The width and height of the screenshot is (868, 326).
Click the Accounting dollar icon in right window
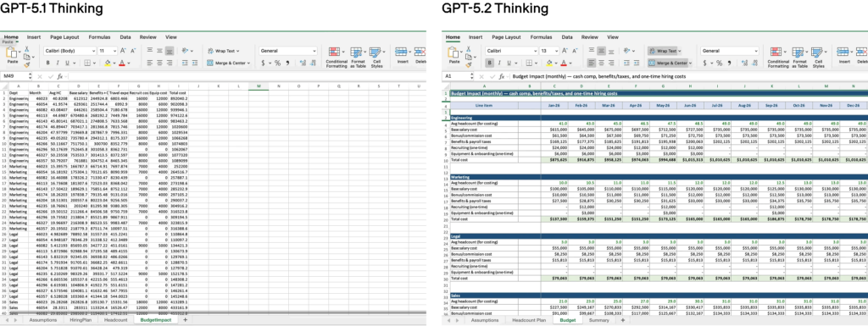click(704, 63)
